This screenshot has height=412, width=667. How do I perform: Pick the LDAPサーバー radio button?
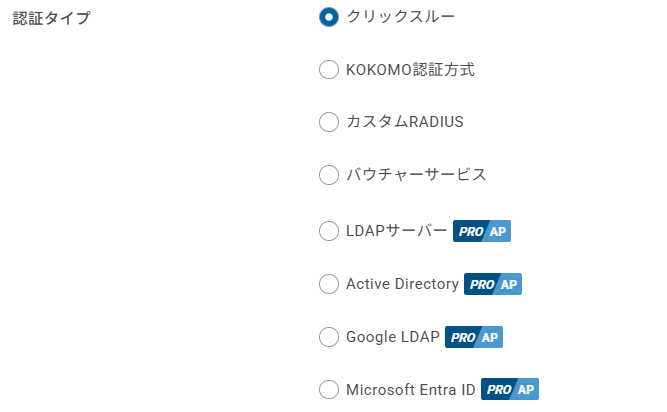click(329, 231)
